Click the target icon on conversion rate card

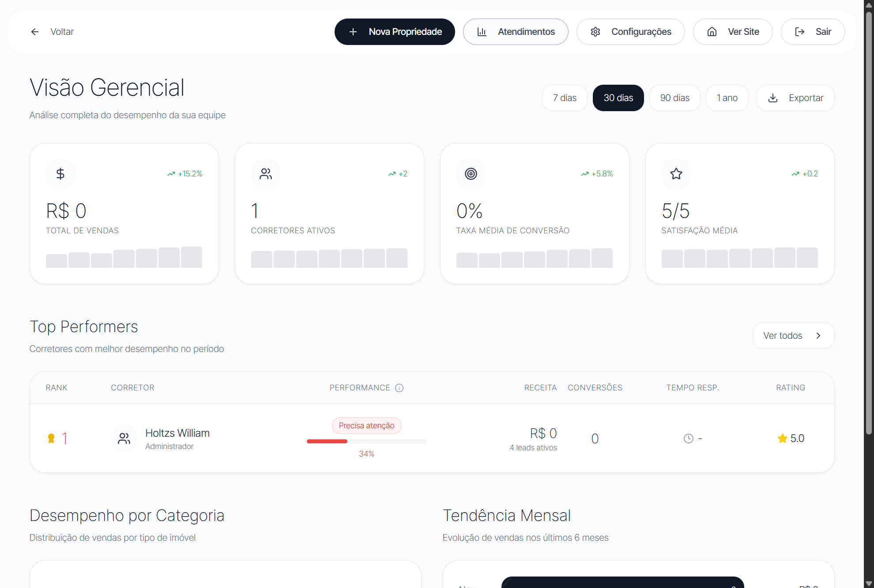(471, 174)
